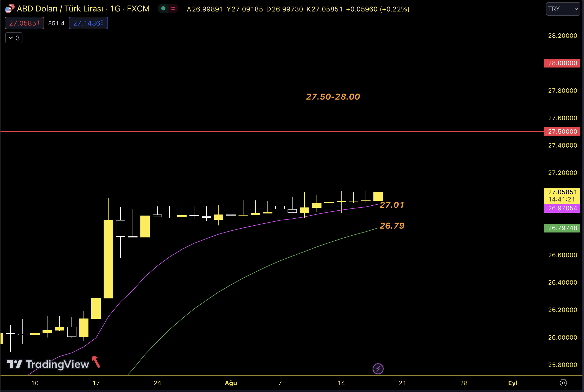Click the ABD Doları / Türk Lirası symbol title

[60, 9]
